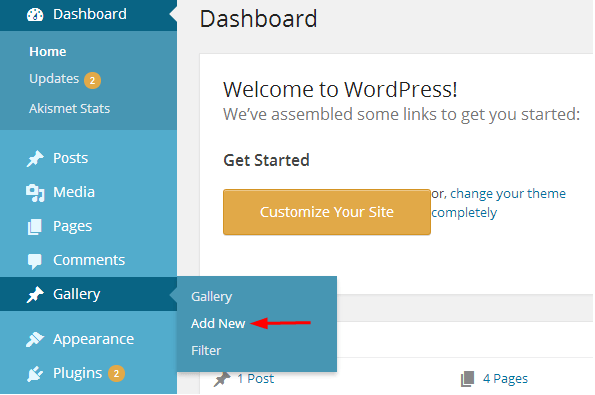The image size is (595, 395).
Task: Click the large Dashboard page title
Action: 258,19
